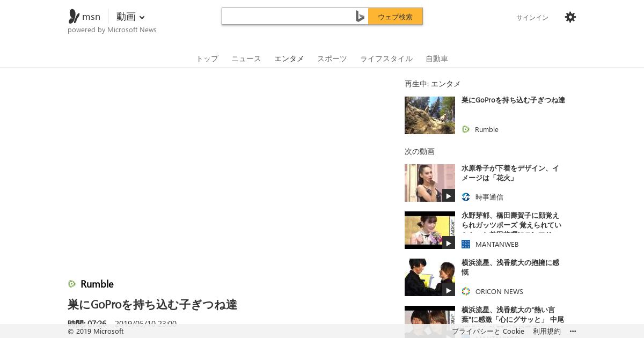Open the 自動車 tab

(437, 58)
